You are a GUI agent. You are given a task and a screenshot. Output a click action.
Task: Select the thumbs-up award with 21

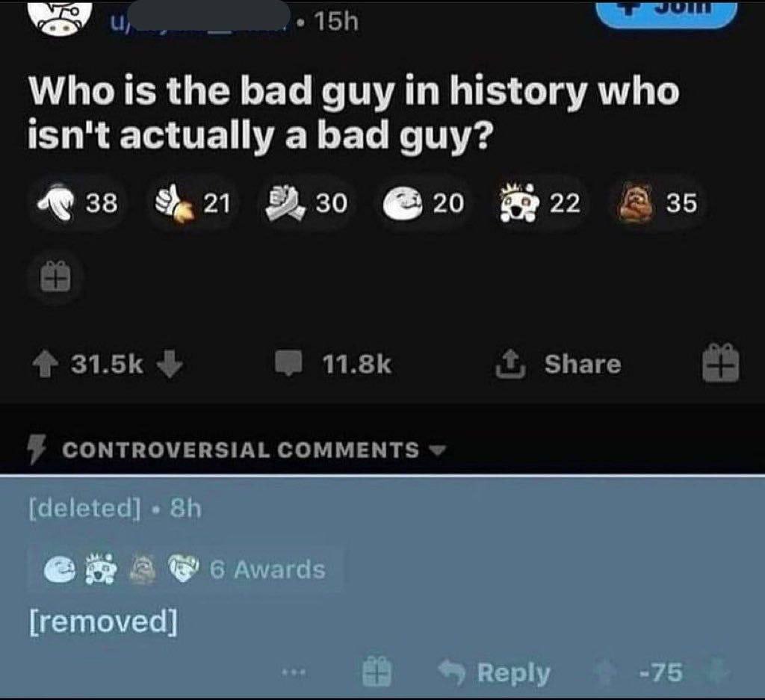click(192, 203)
